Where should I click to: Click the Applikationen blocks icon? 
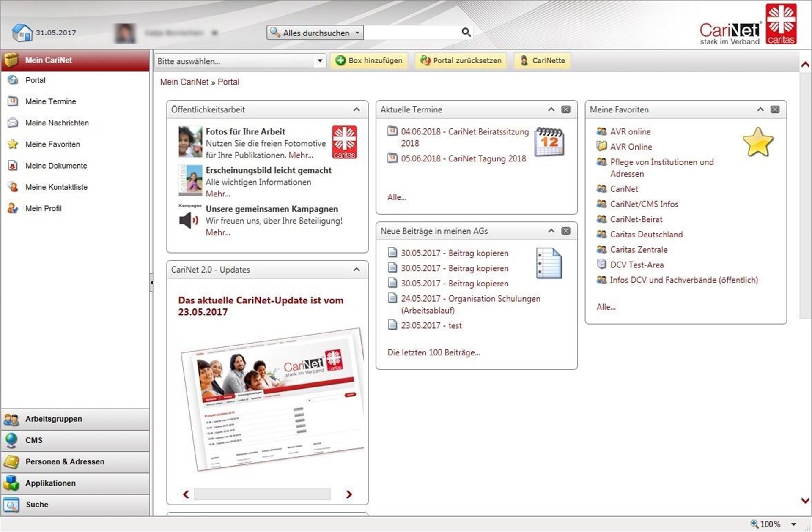coord(11,483)
